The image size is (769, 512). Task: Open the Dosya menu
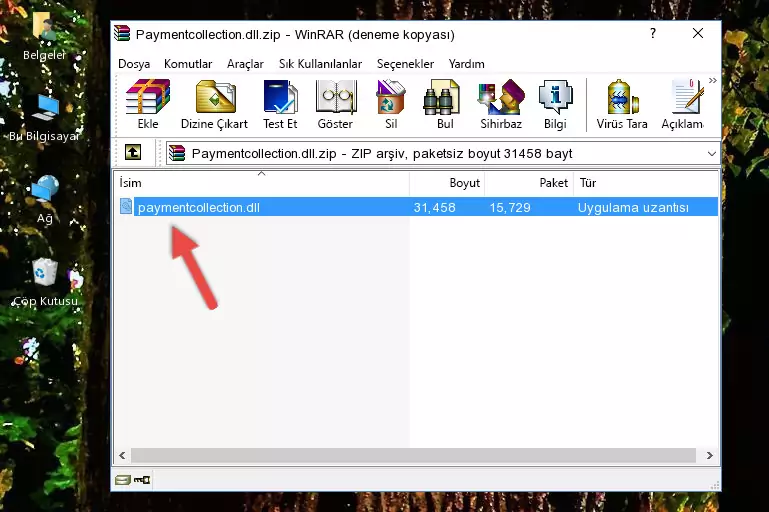pos(134,64)
